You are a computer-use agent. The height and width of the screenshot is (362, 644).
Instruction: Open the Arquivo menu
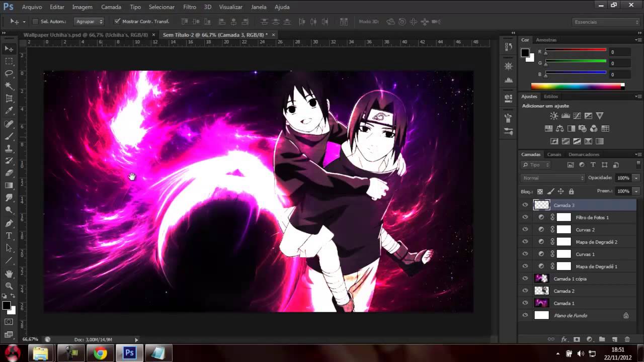click(x=32, y=7)
